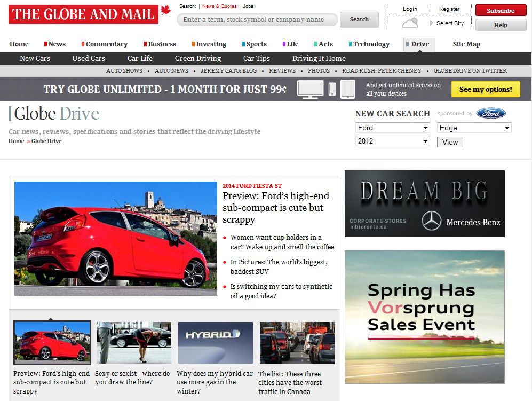
Task: Open the Business section
Action: pyautogui.click(x=160, y=44)
